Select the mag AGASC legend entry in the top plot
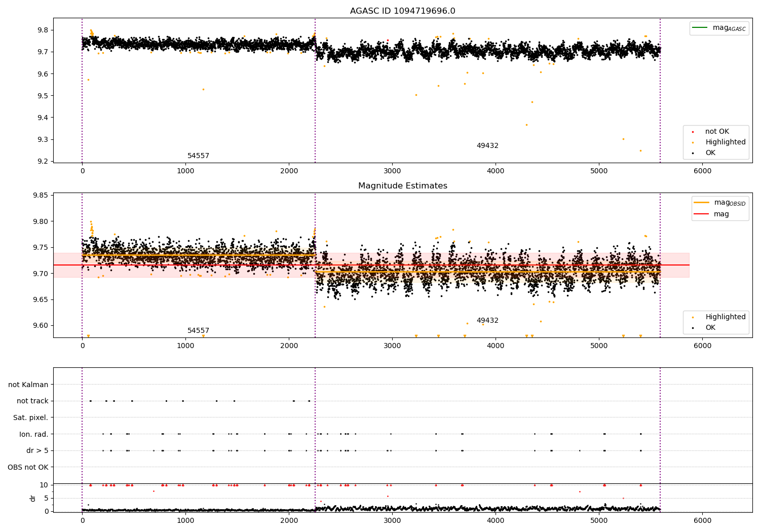760x532 pixels. click(x=719, y=28)
